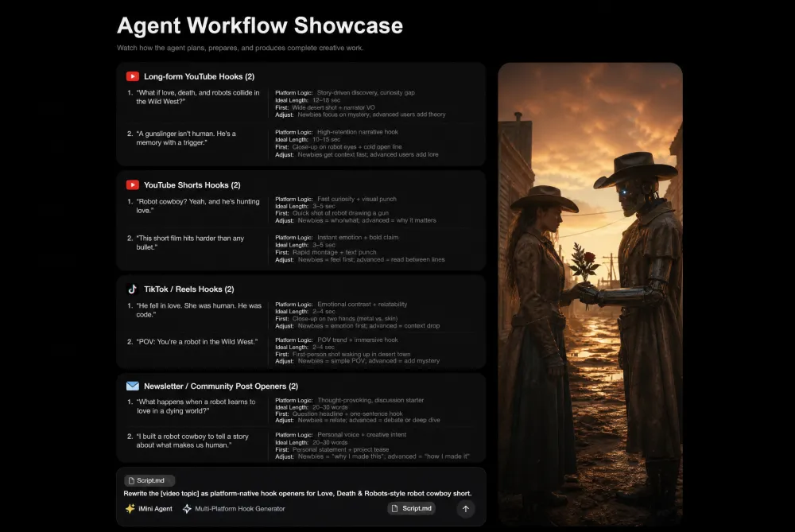
Task: Open the Script.md attachment chip above the prompt
Action: tap(149, 480)
